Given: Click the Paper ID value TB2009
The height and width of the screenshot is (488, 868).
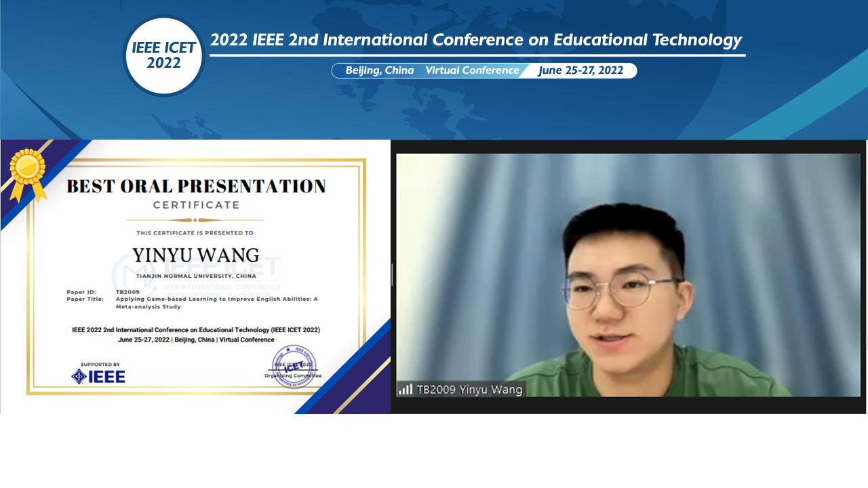Looking at the screenshot, I should (127, 292).
